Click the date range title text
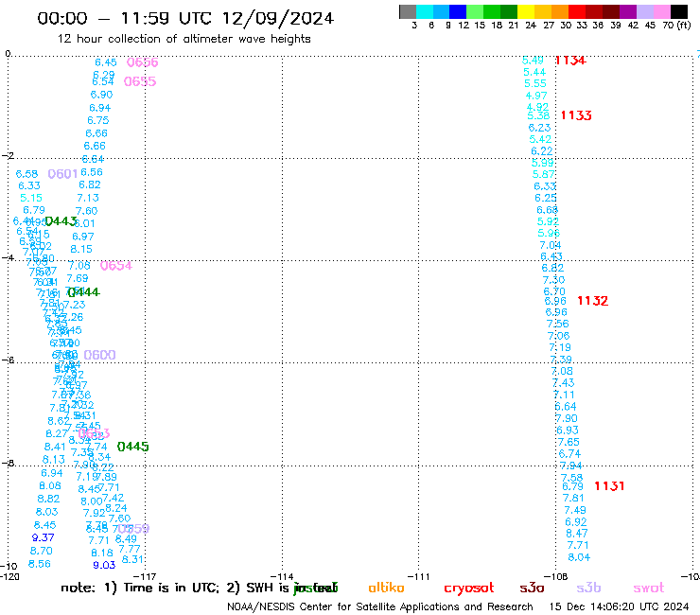The height and width of the screenshot is (615, 700). point(185,18)
